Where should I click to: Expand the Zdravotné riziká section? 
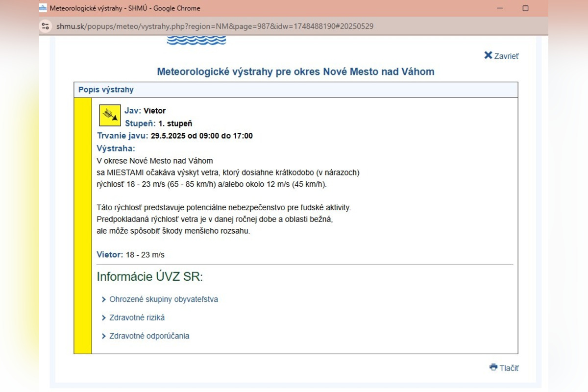pyautogui.click(x=137, y=318)
